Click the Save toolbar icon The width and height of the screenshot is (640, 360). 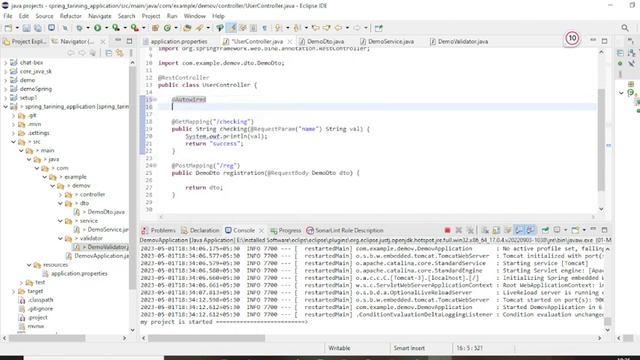[26, 28]
